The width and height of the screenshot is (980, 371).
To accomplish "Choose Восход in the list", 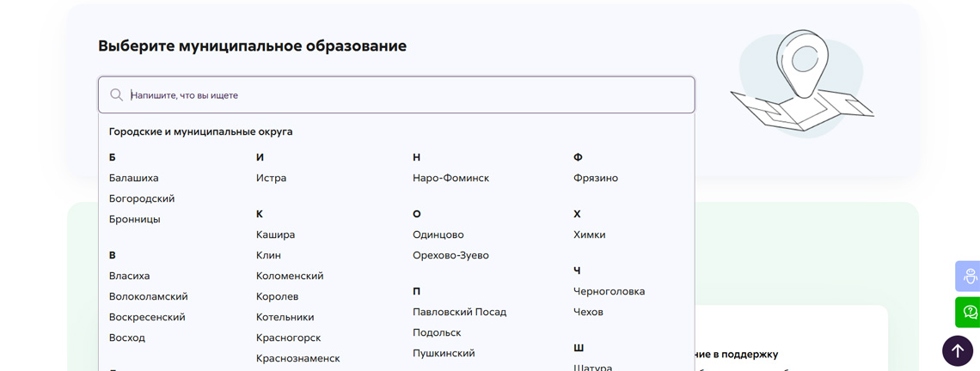I will 127,338.
